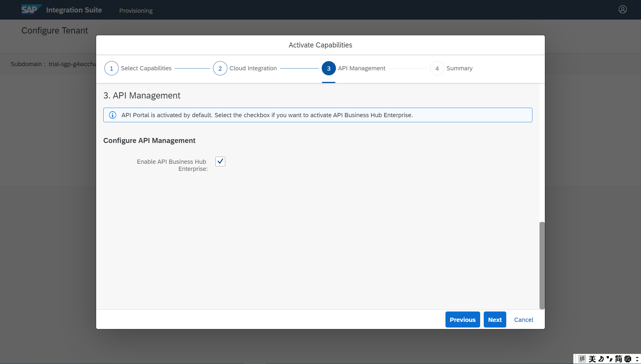This screenshot has width=641, height=364.
Task: Click the information icon in the message strip
Action: point(112,115)
